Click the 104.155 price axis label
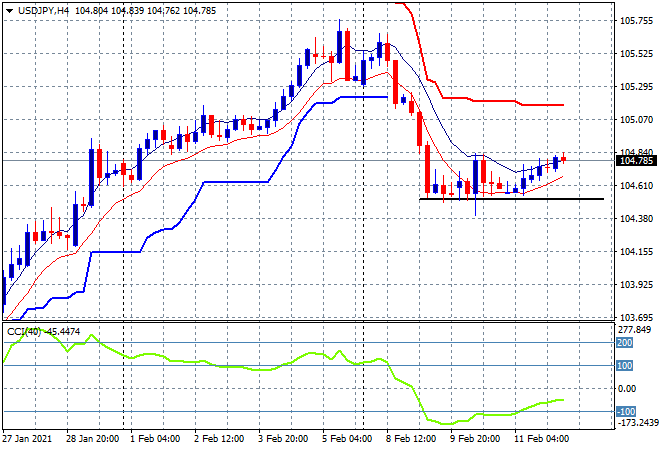Screen dimensions: 660x450 636,252
